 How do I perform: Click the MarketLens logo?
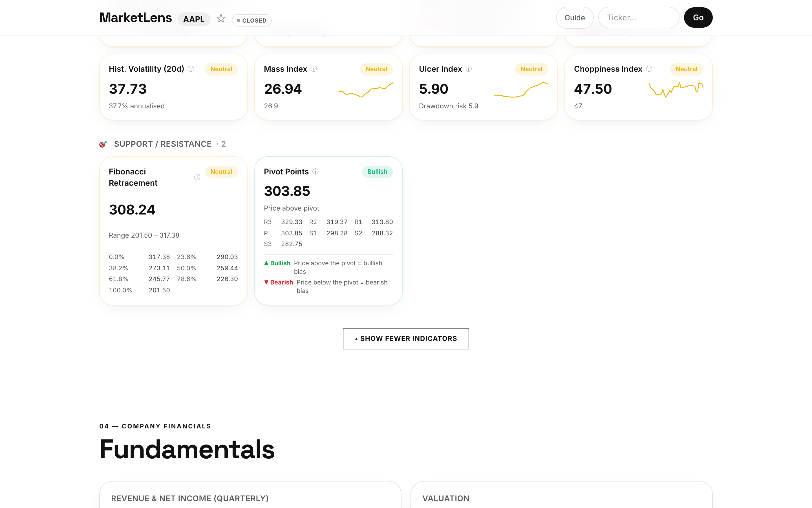(136, 17)
